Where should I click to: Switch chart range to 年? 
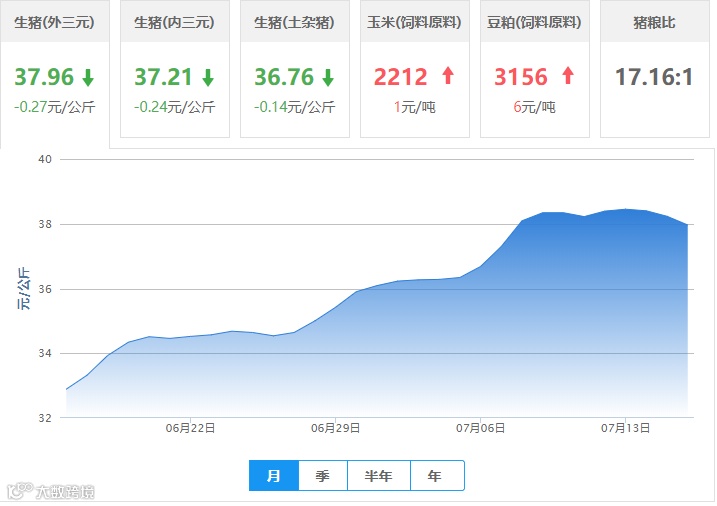[437, 476]
